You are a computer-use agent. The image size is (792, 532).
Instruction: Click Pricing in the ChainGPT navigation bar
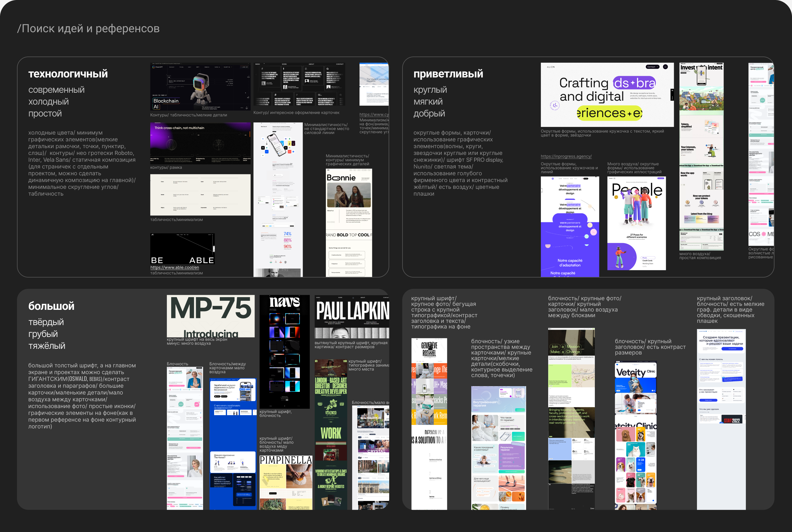coord(182,67)
